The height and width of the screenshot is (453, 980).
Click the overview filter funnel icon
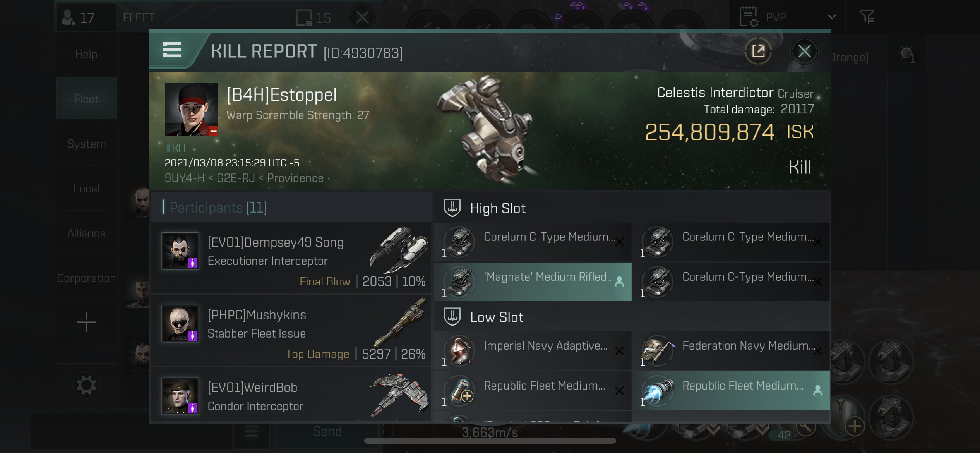pyautogui.click(x=867, y=17)
